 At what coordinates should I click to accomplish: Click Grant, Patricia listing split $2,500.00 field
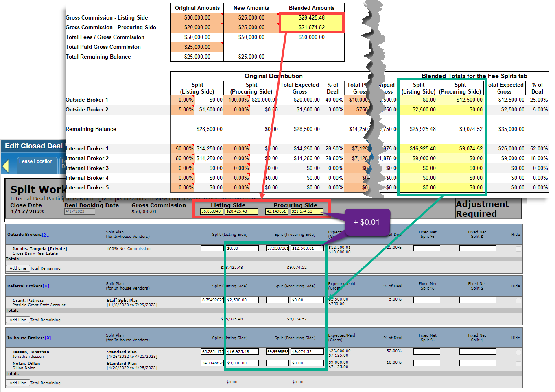242,300
